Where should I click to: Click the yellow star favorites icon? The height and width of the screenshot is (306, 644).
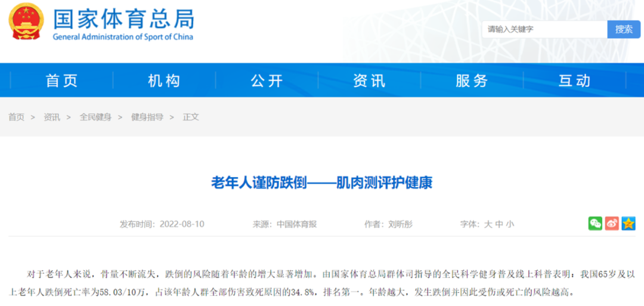coord(628,224)
